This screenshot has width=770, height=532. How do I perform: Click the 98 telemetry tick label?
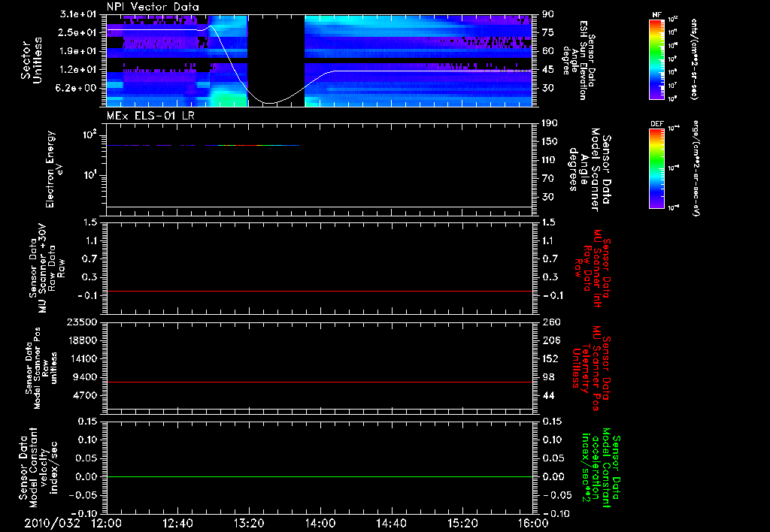548,377
